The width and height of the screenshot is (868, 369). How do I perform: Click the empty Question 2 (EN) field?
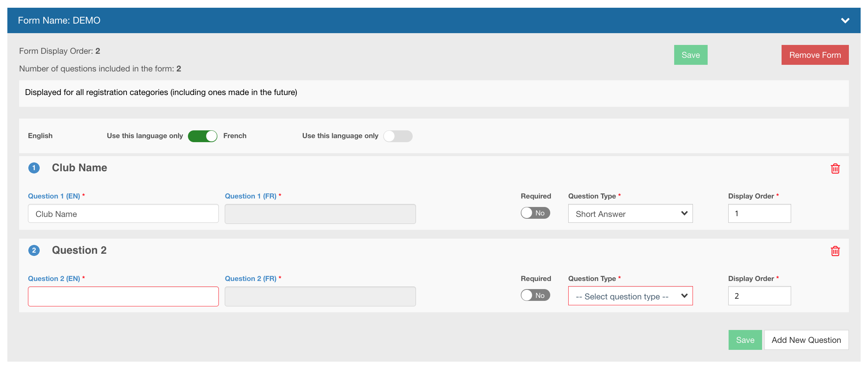tap(123, 296)
